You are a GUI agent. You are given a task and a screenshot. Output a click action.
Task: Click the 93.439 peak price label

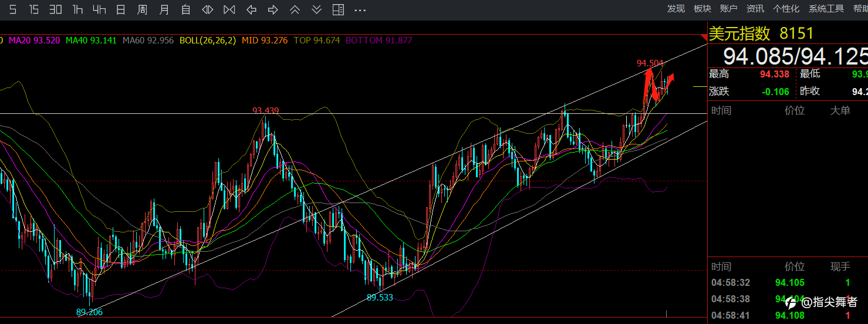pyautogui.click(x=266, y=110)
